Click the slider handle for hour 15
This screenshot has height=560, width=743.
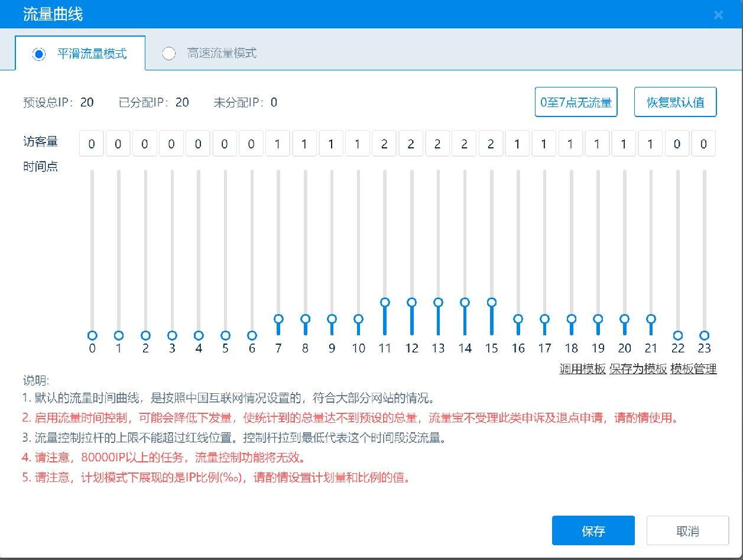[492, 302]
